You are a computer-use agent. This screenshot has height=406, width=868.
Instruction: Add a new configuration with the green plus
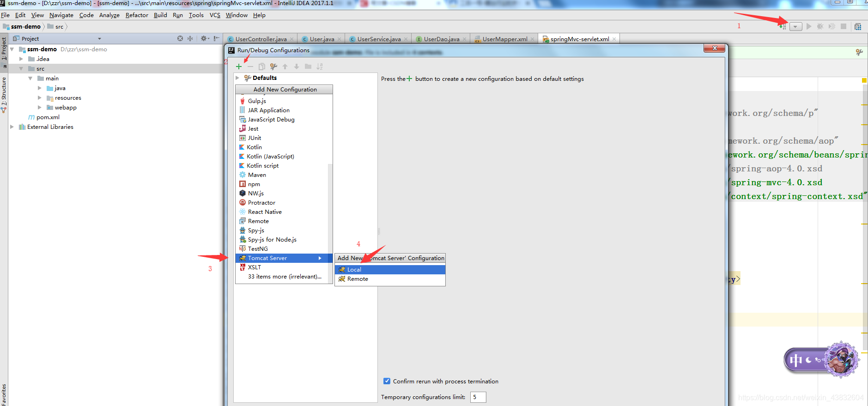pyautogui.click(x=239, y=67)
